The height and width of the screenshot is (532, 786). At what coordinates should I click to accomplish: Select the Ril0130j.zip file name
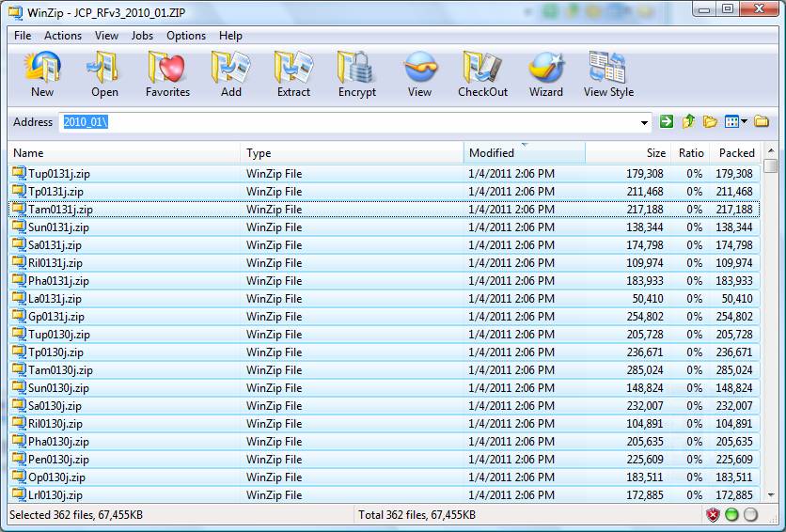[55, 424]
